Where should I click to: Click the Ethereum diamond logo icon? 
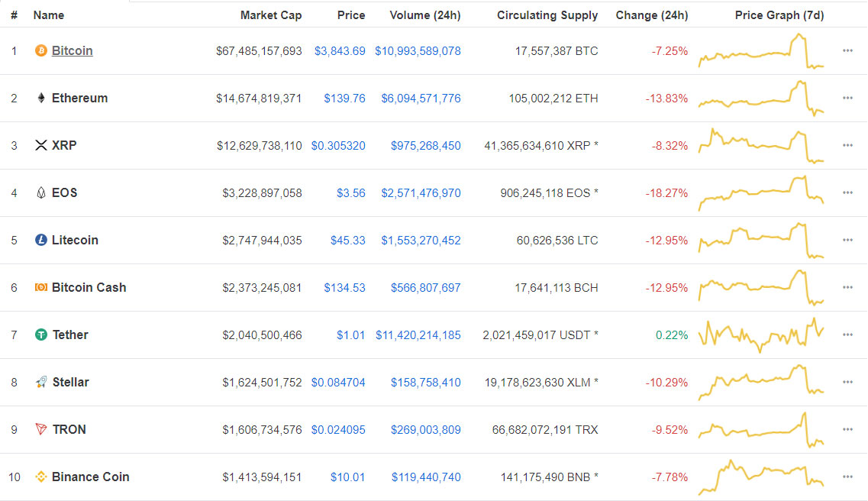[x=41, y=98]
